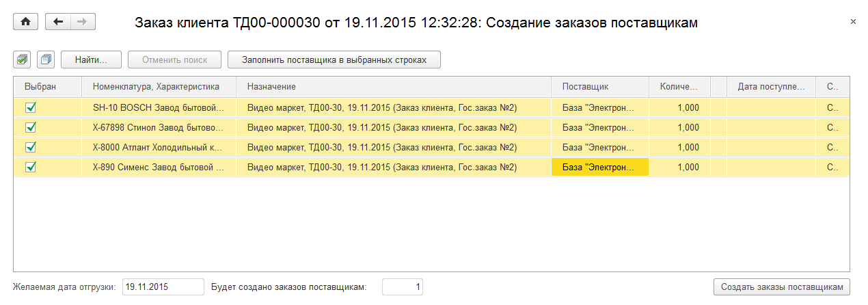Screen dimensions: 868x305
Task: Close the form with the X icon
Action: pyautogui.click(x=853, y=22)
